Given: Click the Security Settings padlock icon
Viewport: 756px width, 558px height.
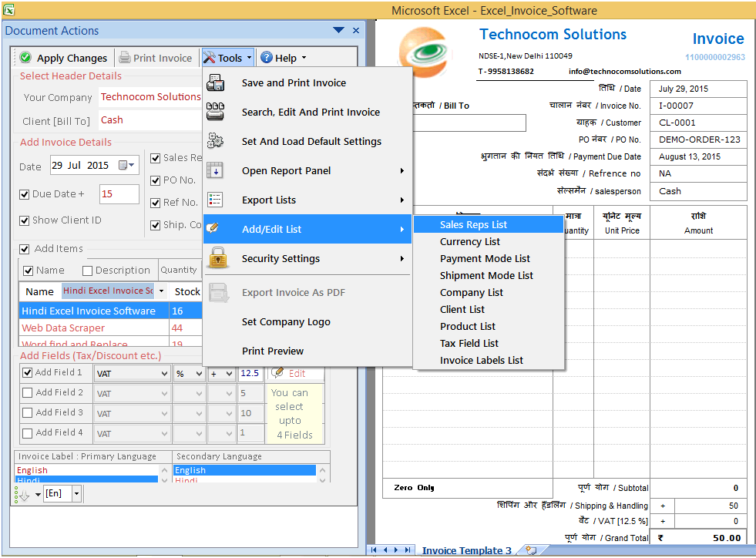Looking at the screenshot, I should tap(218, 258).
